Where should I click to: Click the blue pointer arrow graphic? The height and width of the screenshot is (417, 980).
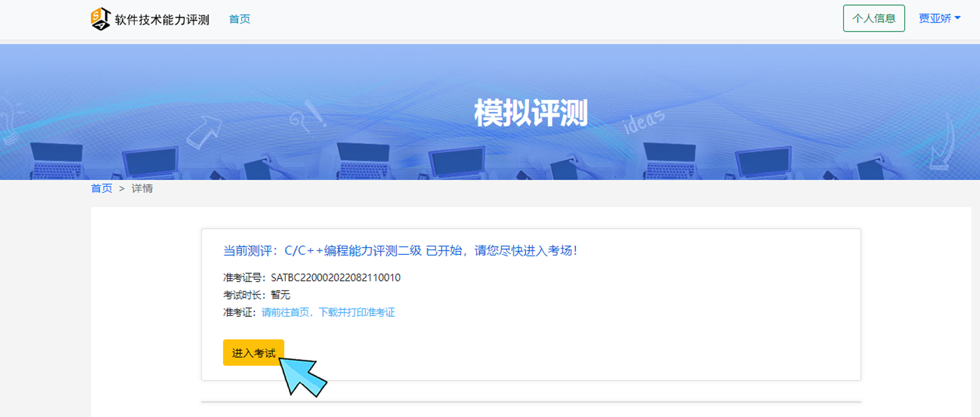click(301, 376)
